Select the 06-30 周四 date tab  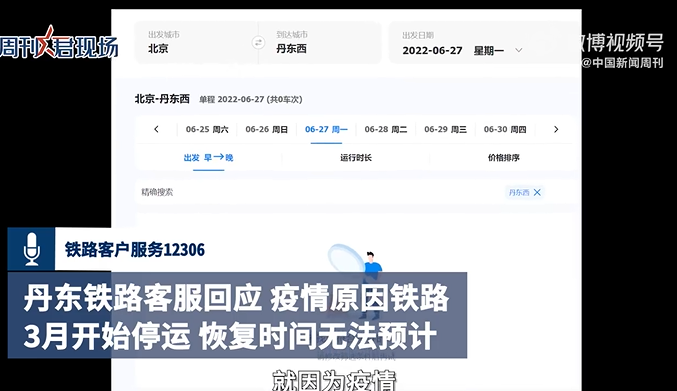click(505, 129)
